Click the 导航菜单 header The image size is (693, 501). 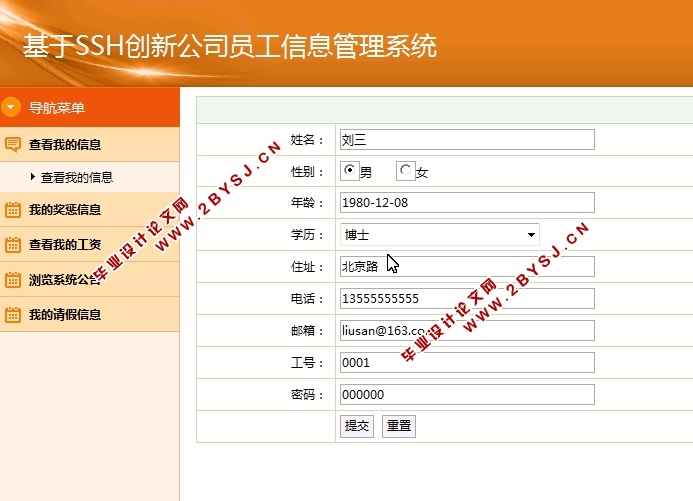click(90, 107)
